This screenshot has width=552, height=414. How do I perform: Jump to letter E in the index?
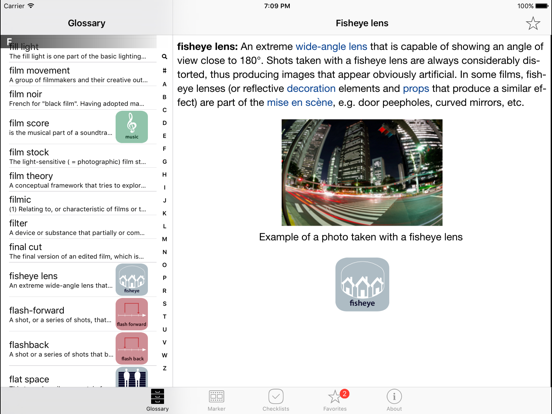click(164, 136)
